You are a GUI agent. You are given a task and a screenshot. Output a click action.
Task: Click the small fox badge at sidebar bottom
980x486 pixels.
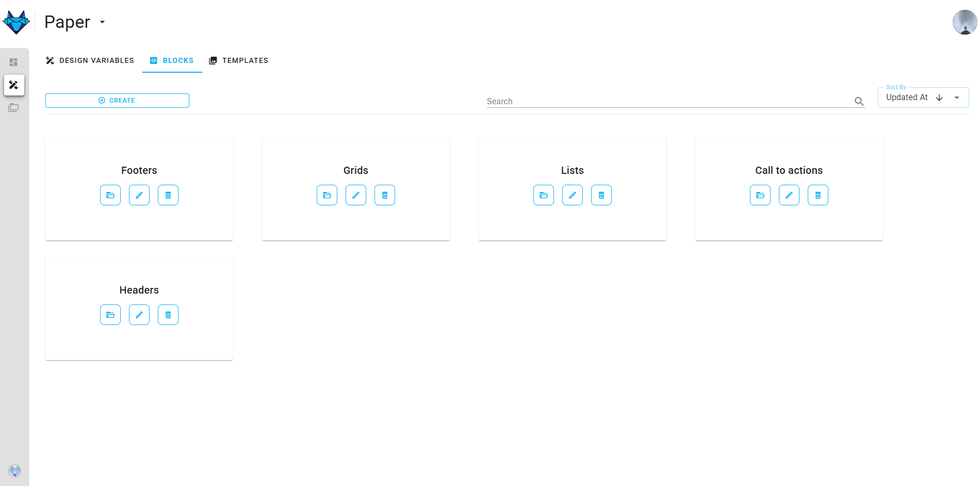(x=15, y=471)
